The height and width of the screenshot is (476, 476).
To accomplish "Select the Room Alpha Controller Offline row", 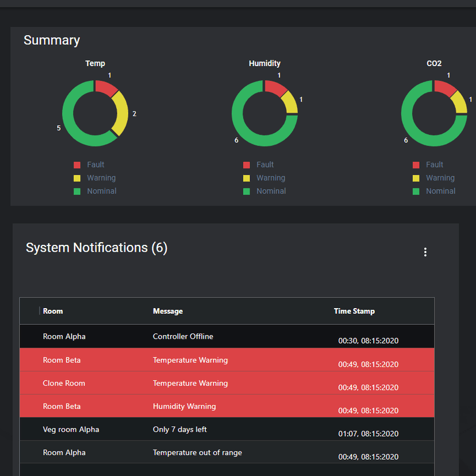I will (227, 336).
